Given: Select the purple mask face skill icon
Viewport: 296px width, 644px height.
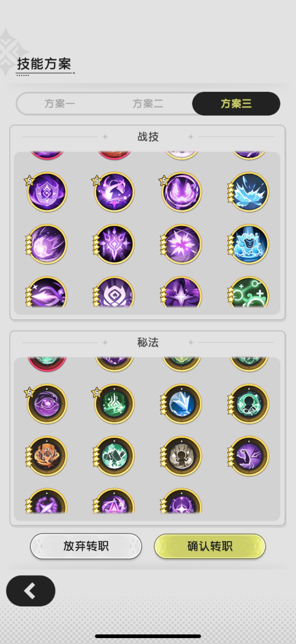Looking at the screenshot, I should pyautogui.click(x=181, y=192).
